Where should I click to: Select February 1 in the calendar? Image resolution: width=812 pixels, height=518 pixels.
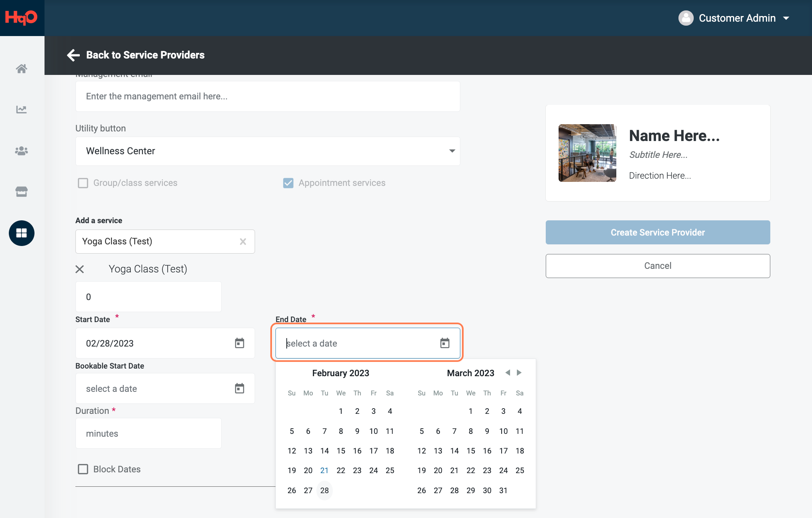click(341, 411)
